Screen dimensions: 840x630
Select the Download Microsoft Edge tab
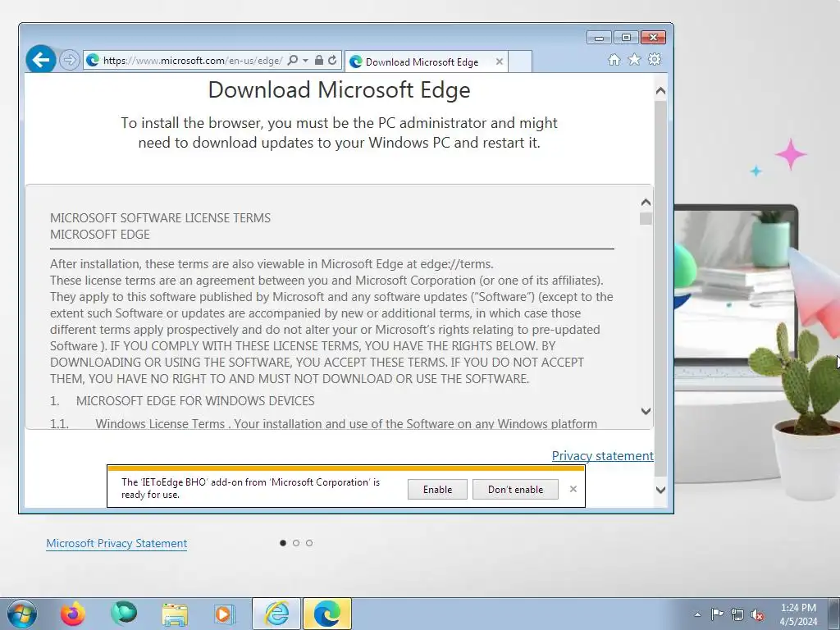click(426, 62)
